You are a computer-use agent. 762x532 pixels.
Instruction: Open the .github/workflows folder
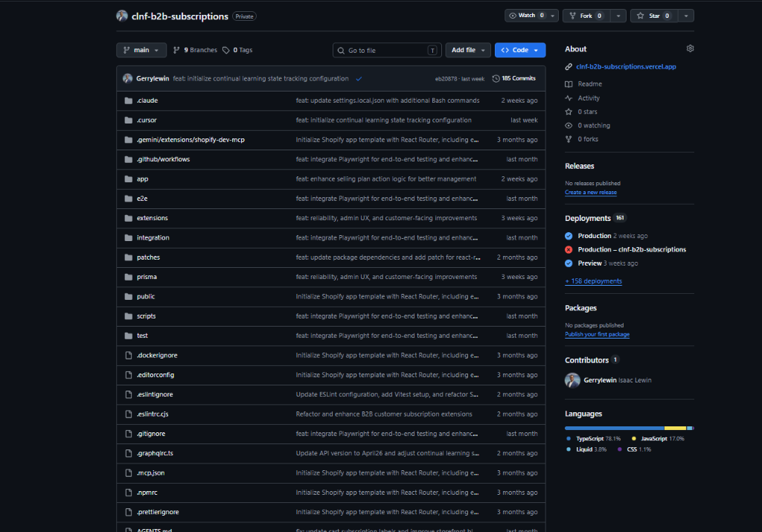163,159
